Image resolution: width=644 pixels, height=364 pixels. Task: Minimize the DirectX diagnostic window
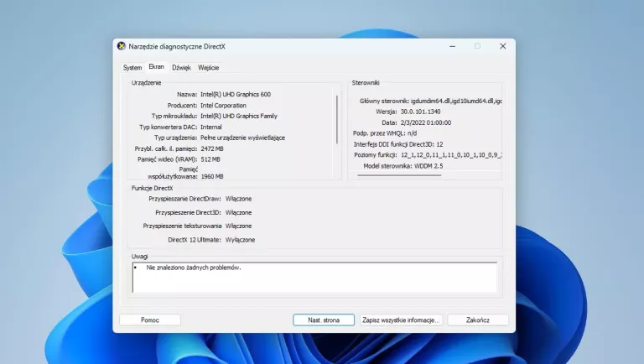452,46
